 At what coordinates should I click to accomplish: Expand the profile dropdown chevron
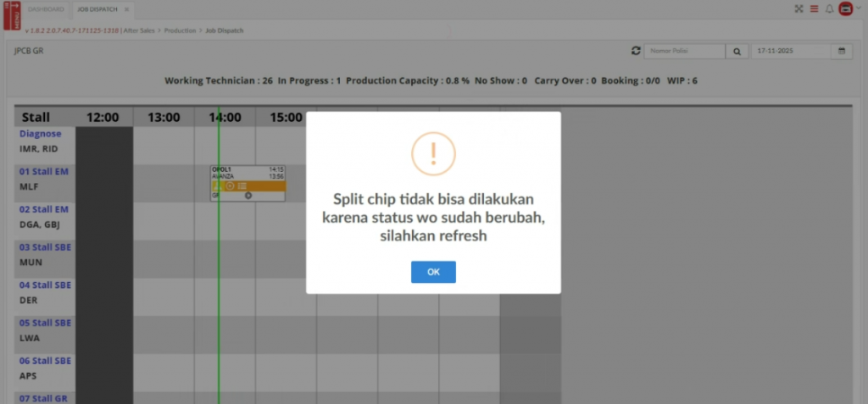(859, 9)
